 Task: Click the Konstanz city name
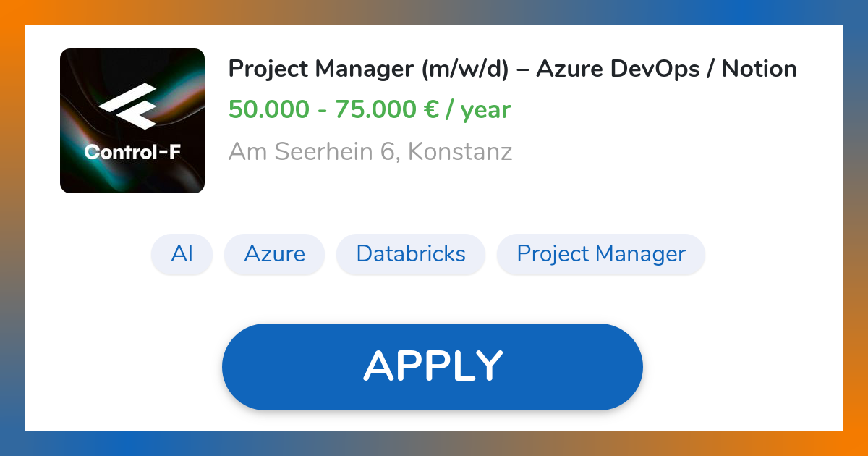[x=460, y=152]
